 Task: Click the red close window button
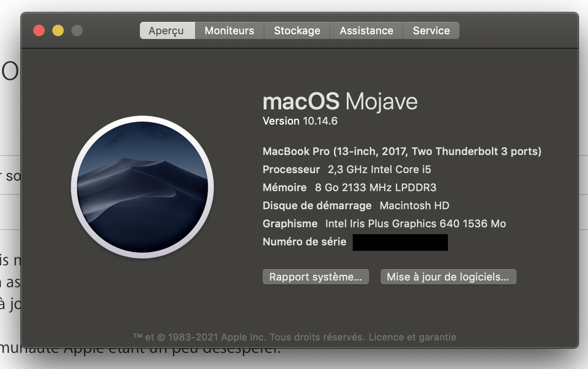pos(39,30)
